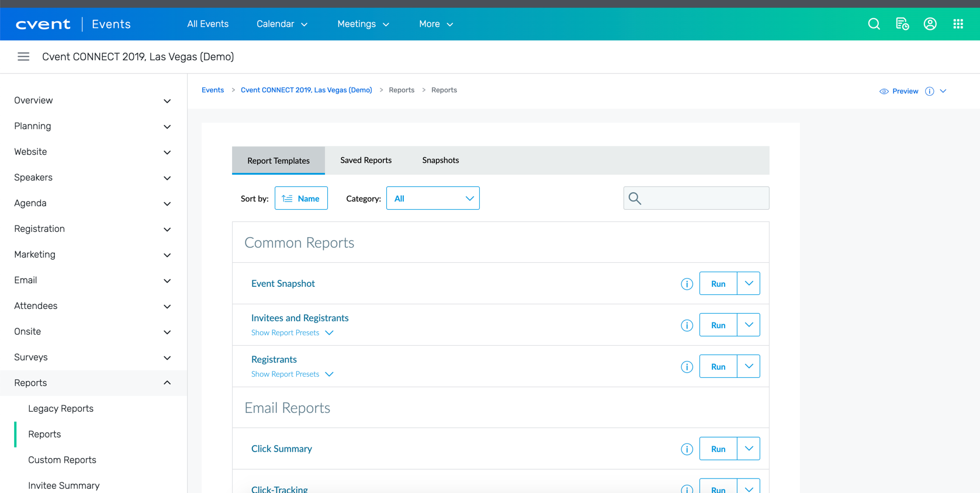Open the Meetings menu

pos(363,24)
